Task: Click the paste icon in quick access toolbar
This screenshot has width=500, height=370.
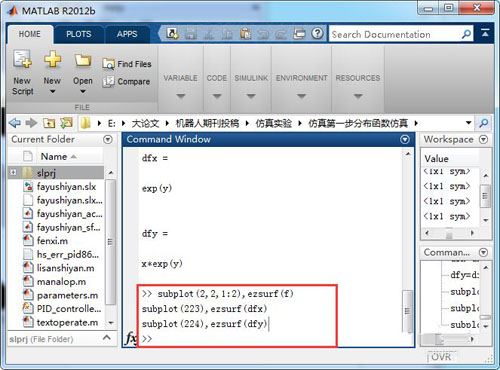Action: (245, 34)
